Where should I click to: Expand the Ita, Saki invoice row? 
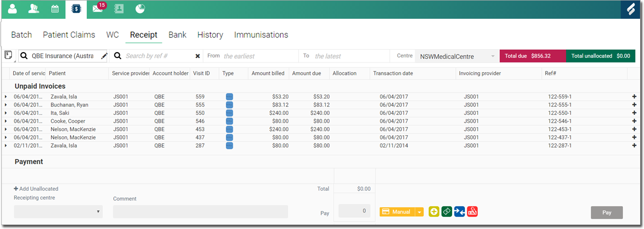(6, 113)
